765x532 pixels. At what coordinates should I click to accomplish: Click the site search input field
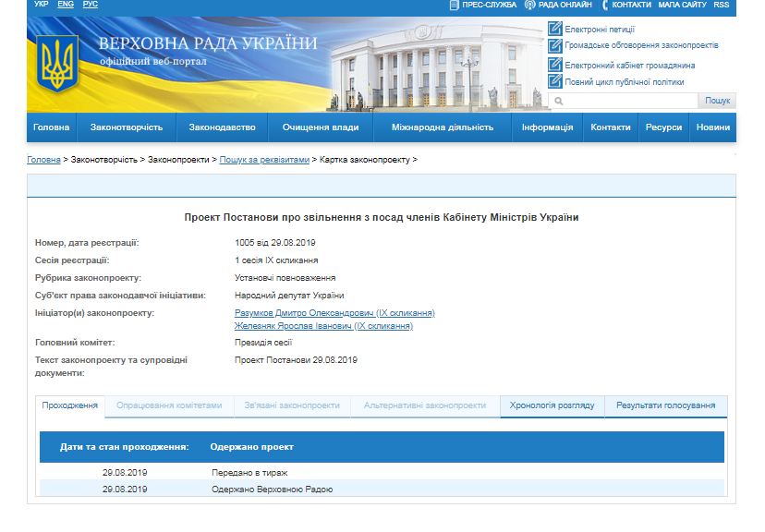coord(624,101)
